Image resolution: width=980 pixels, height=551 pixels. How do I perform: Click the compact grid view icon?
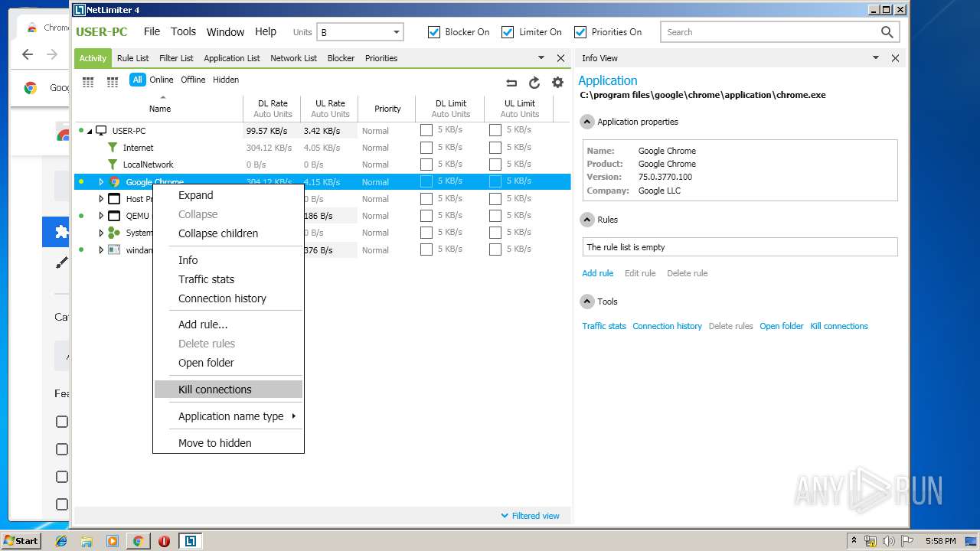(x=113, y=82)
